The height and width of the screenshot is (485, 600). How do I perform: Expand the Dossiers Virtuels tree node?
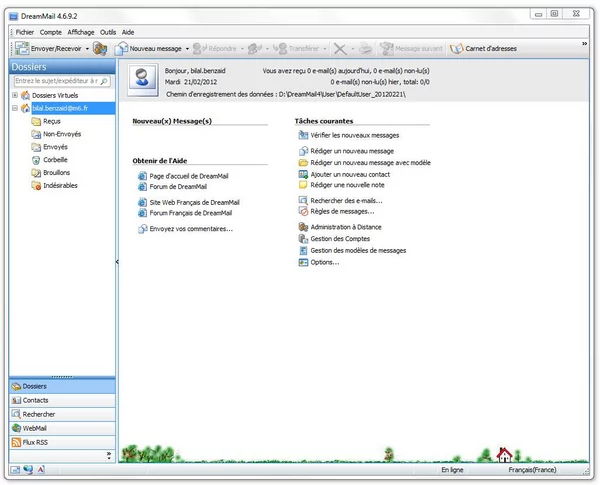pyautogui.click(x=15, y=95)
